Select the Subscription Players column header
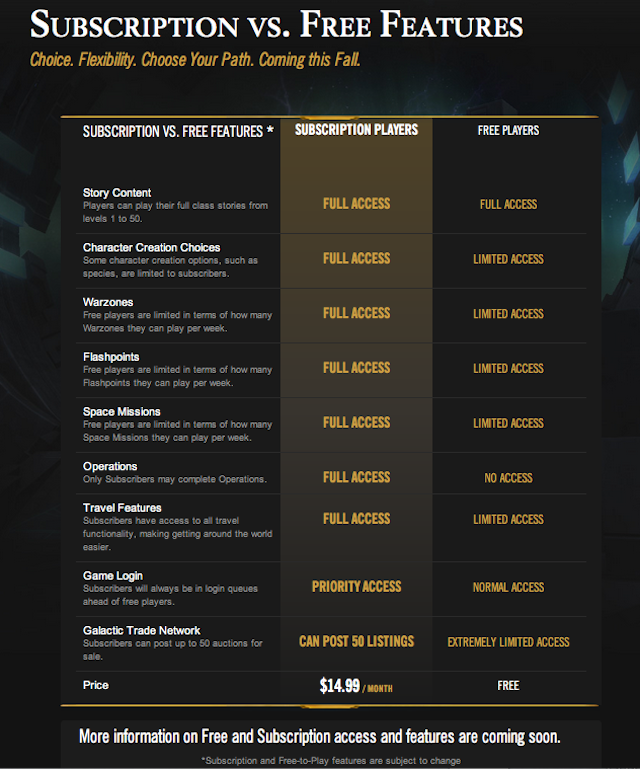640x769 pixels. point(356,130)
